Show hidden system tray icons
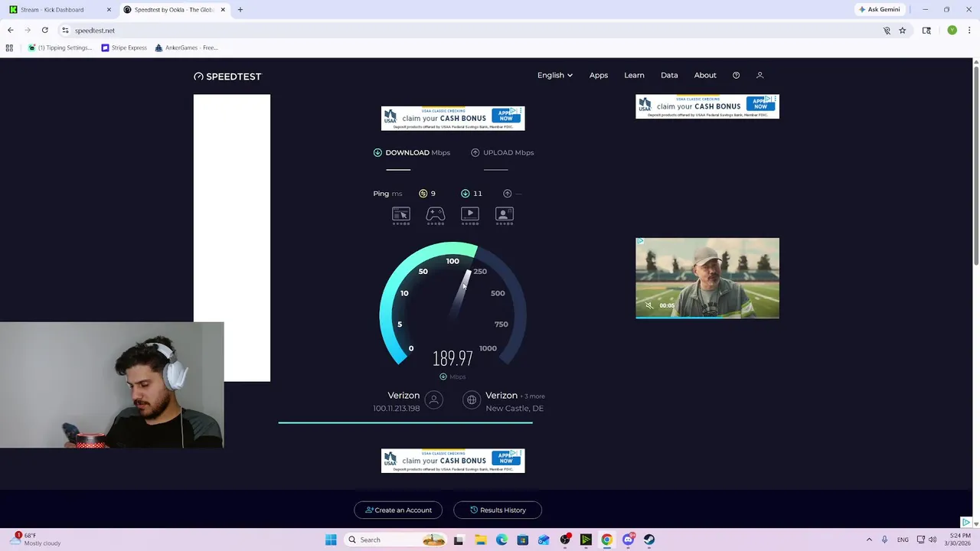980x551 pixels. pos(868,540)
